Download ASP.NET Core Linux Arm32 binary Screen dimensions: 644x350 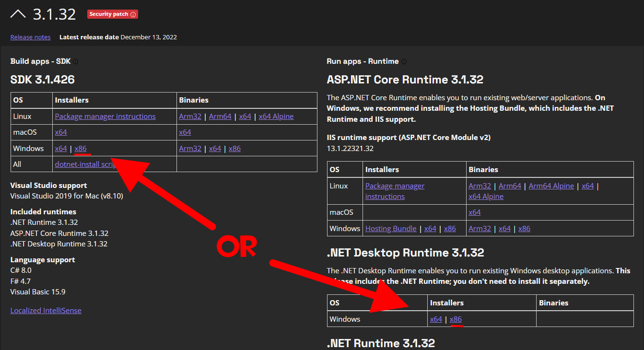pyautogui.click(x=480, y=186)
